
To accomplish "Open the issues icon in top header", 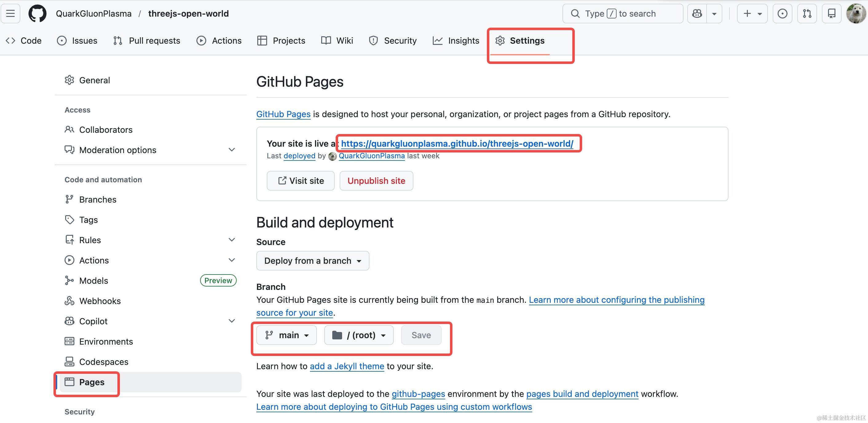I will coord(782,14).
